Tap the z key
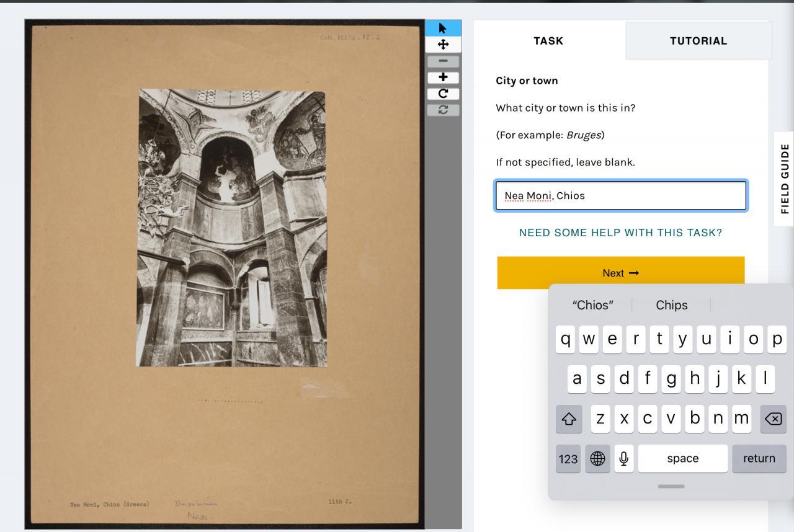The width and height of the screenshot is (794, 532). coord(600,419)
